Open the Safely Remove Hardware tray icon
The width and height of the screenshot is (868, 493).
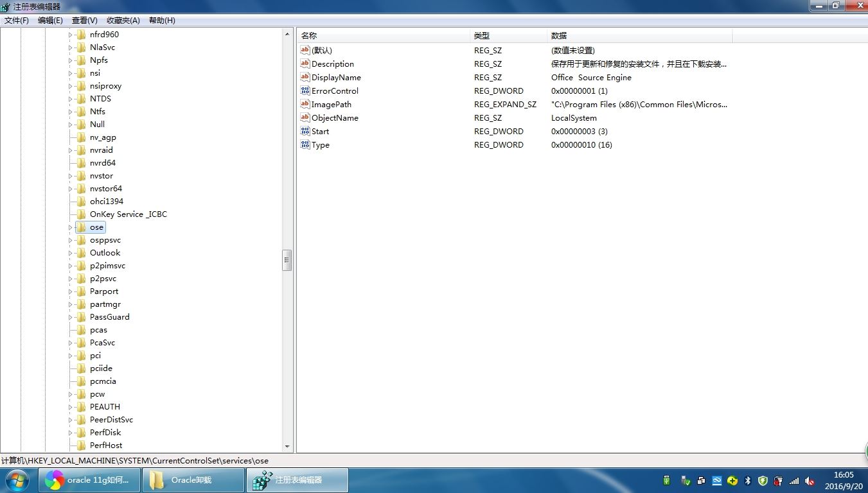(667, 480)
